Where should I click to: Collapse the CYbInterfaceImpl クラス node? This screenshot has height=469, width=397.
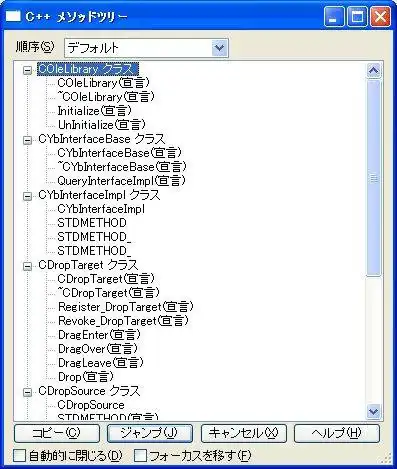(27, 196)
